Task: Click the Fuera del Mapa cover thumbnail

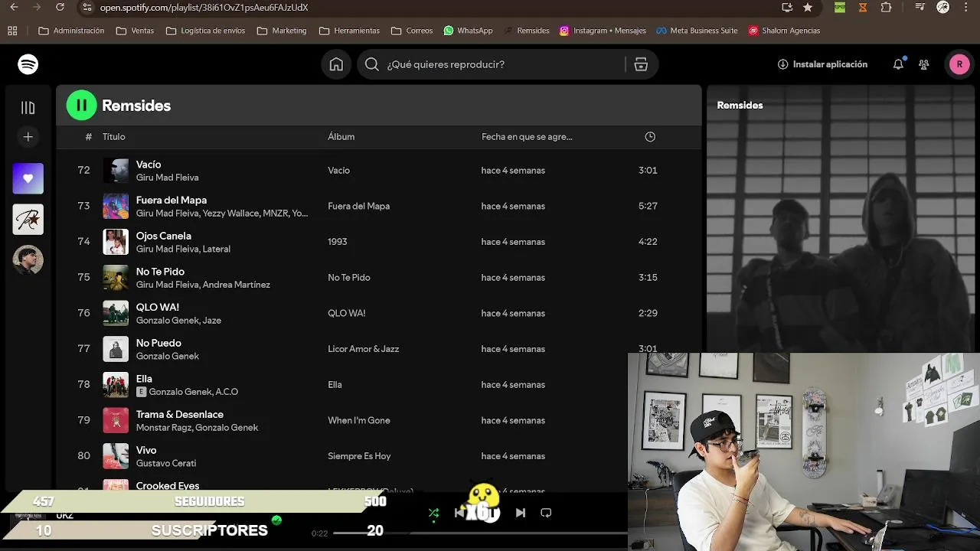Action: click(x=116, y=206)
